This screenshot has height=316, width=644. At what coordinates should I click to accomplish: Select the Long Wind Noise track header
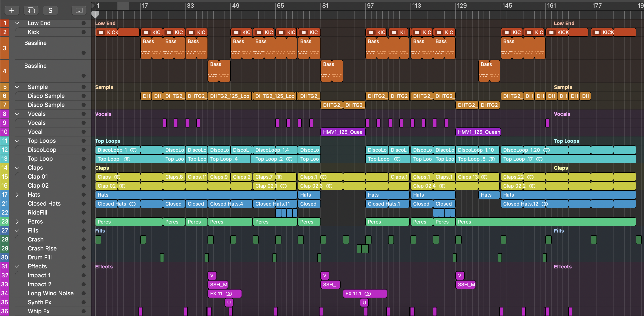click(50, 293)
